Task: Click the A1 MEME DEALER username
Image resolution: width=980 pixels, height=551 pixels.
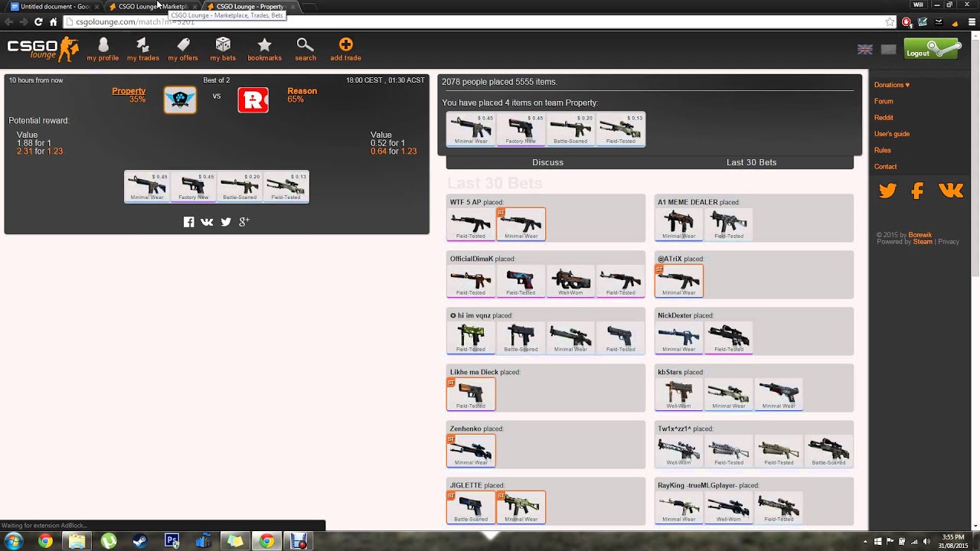Action: point(688,202)
